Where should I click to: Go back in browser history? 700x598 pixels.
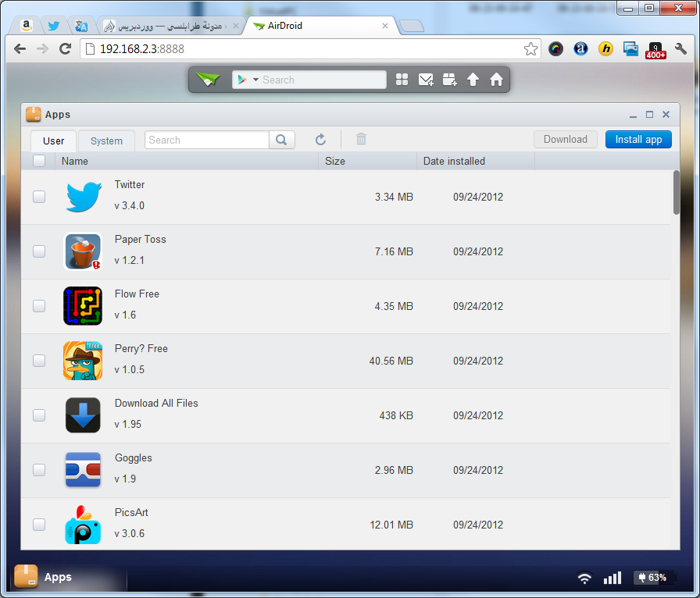[x=20, y=48]
